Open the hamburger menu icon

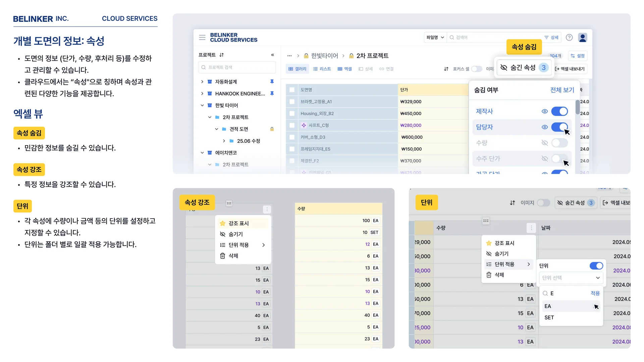coord(202,38)
